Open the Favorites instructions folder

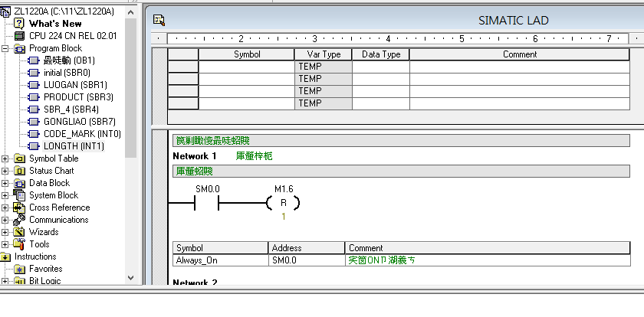(x=45, y=269)
